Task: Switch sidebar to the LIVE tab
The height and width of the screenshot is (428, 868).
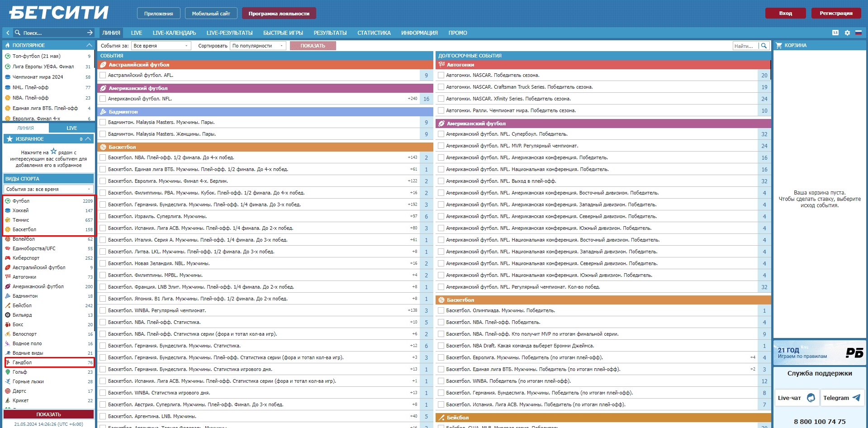Action: point(71,128)
